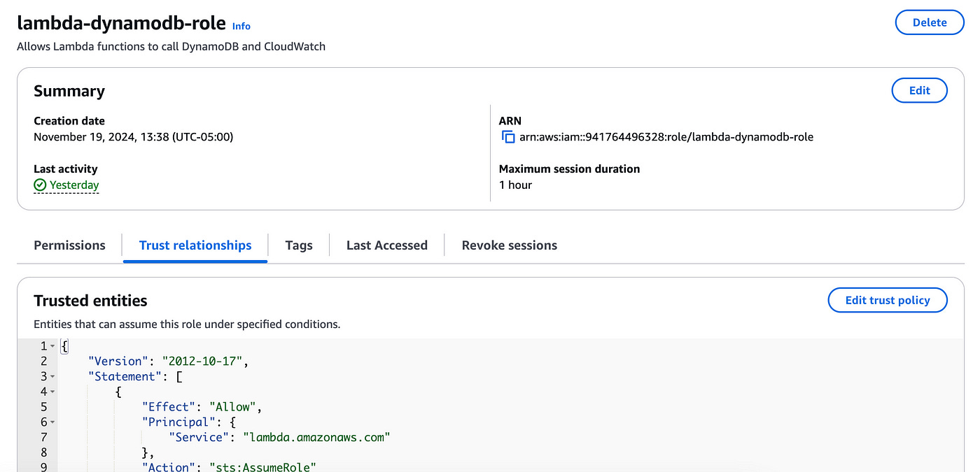Click the "lambda.amazonaws.com" string in policy
Image resolution: width=980 pixels, height=472 pixels.
pyautogui.click(x=316, y=438)
